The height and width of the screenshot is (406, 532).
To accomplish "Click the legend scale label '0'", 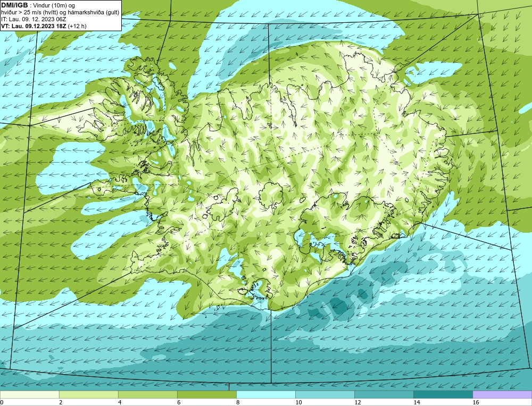I will click(x=2, y=402).
